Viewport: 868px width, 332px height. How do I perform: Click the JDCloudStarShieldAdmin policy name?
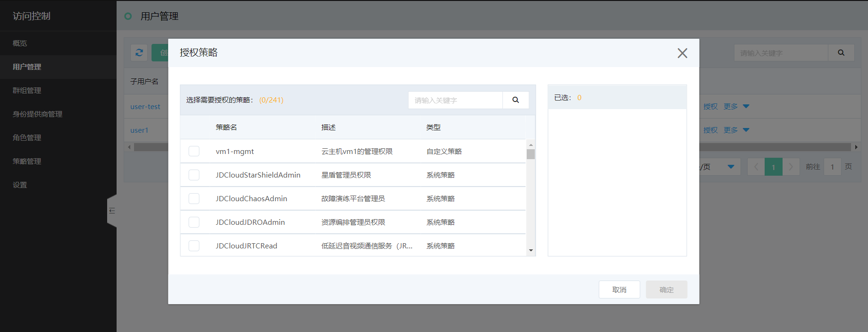click(258, 175)
